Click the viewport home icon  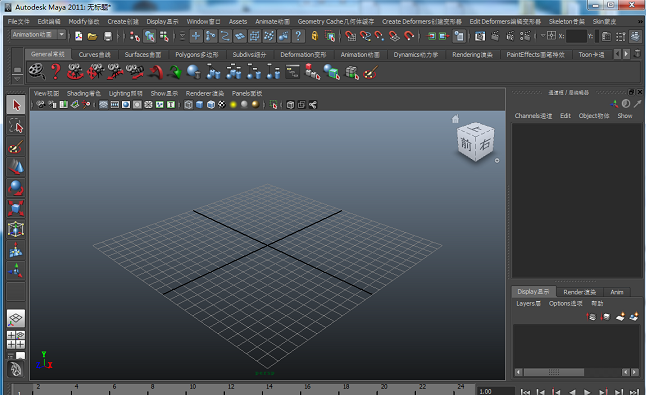click(x=455, y=119)
